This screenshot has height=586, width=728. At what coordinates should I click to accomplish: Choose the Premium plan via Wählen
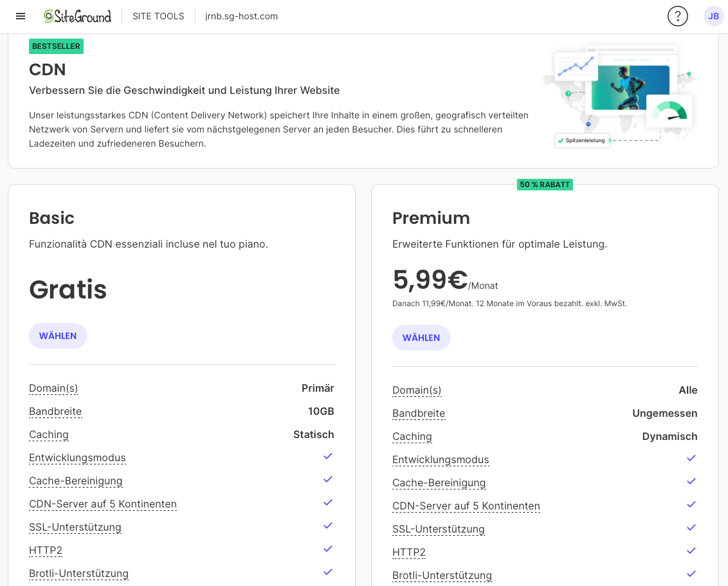point(421,338)
